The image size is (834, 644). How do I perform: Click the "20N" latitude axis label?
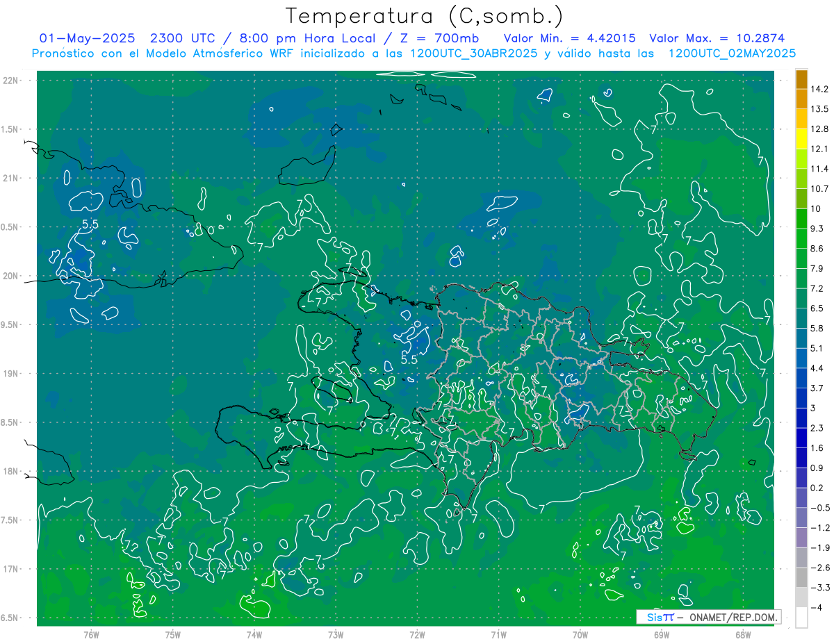[x=11, y=276]
